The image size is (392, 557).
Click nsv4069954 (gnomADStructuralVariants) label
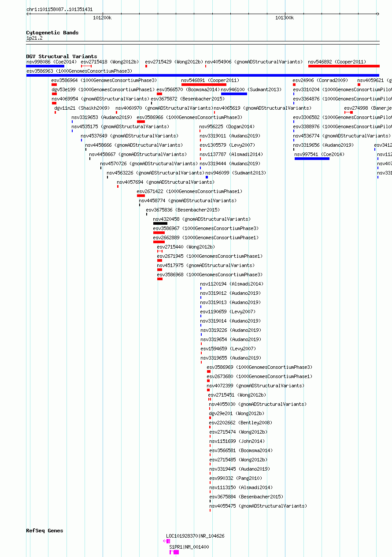100,99
